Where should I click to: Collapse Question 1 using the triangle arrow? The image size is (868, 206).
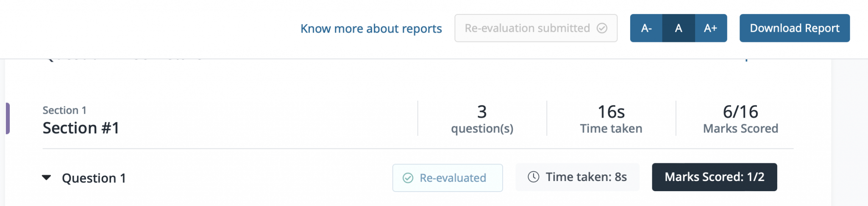[47, 178]
